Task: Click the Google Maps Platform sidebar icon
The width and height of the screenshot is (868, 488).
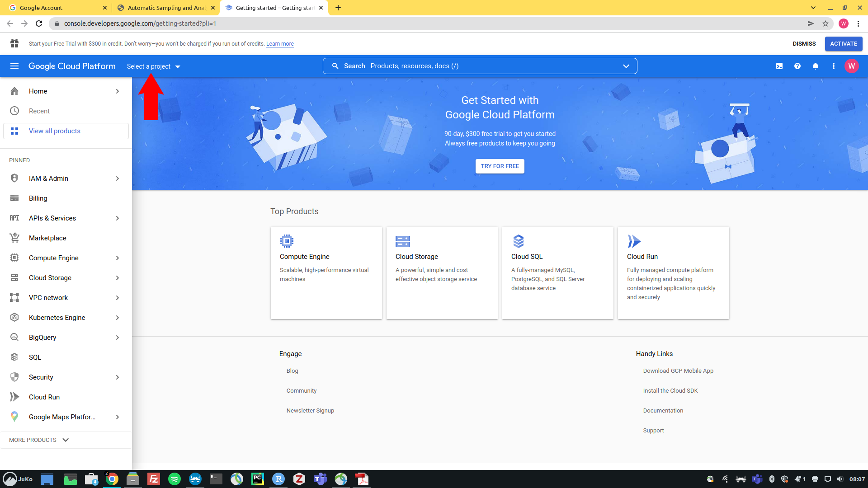Action: [x=14, y=417]
